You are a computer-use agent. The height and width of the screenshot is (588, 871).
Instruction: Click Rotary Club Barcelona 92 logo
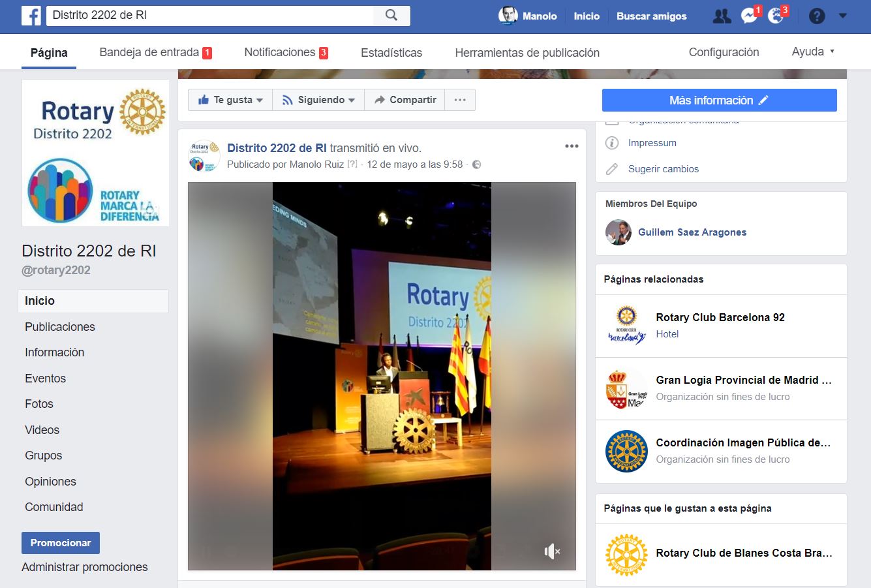pyautogui.click(x=626, y=326)
